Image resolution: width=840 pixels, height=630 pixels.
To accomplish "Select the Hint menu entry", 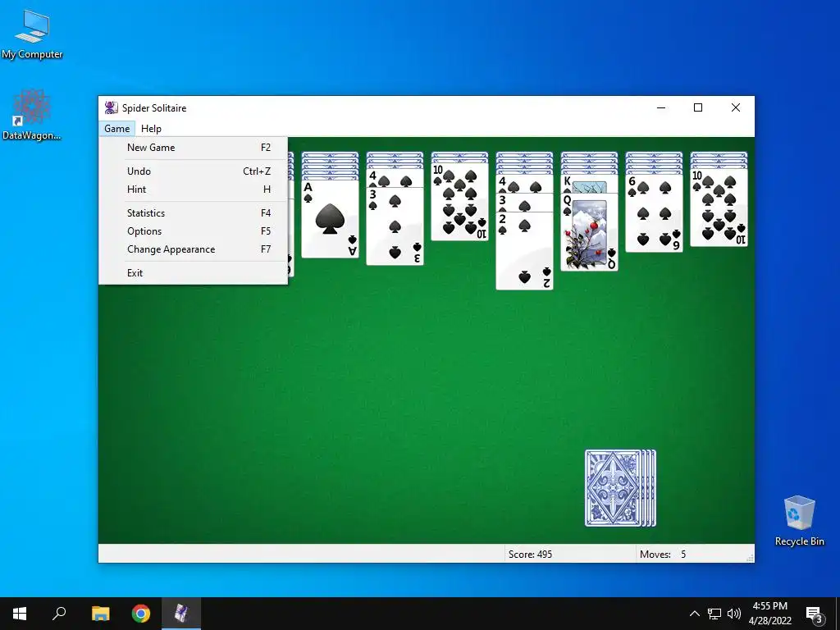I will pyautogui.click(x=194, y=189).
